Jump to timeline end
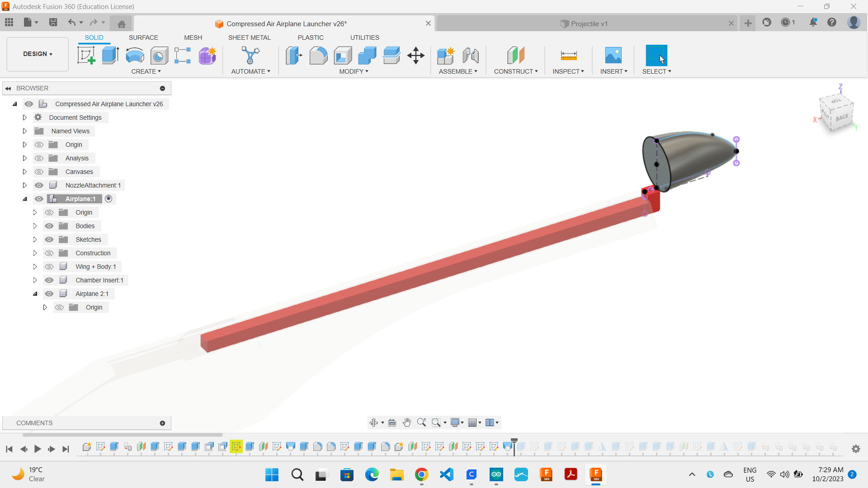Image resolution: width=868 pixels, height=488 pixels. [x=66, y=449]
